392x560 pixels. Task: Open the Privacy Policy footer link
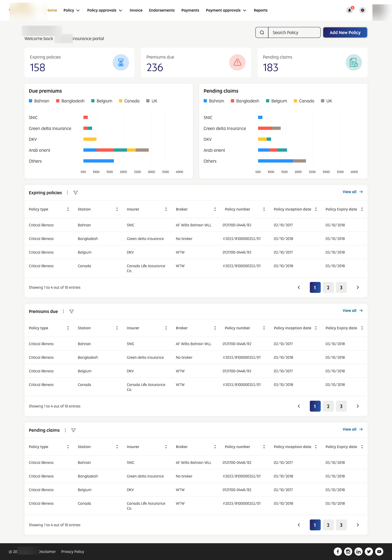[73, 552]
